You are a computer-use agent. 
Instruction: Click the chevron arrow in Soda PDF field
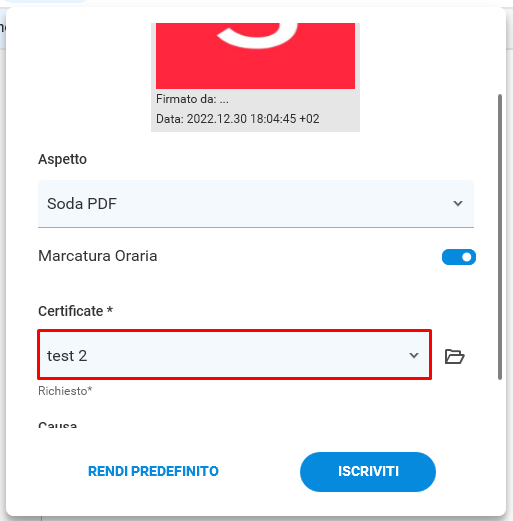click(x=458, y=203)
